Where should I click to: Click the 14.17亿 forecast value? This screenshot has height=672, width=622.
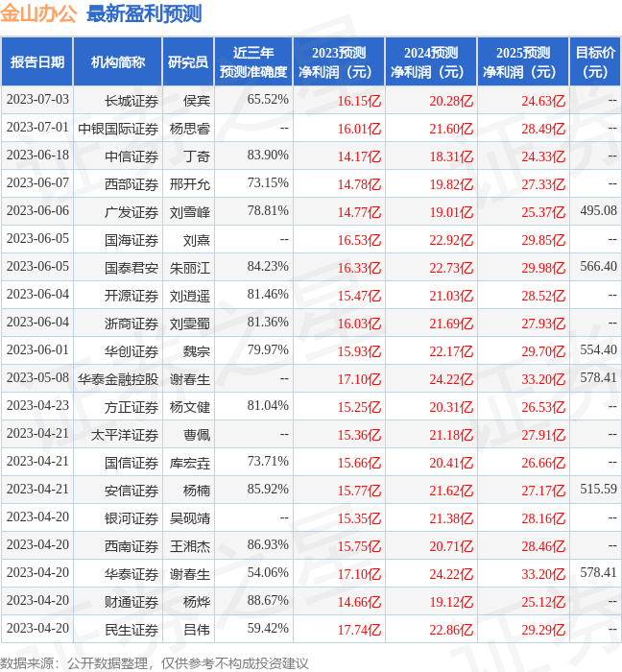(359, 156)
